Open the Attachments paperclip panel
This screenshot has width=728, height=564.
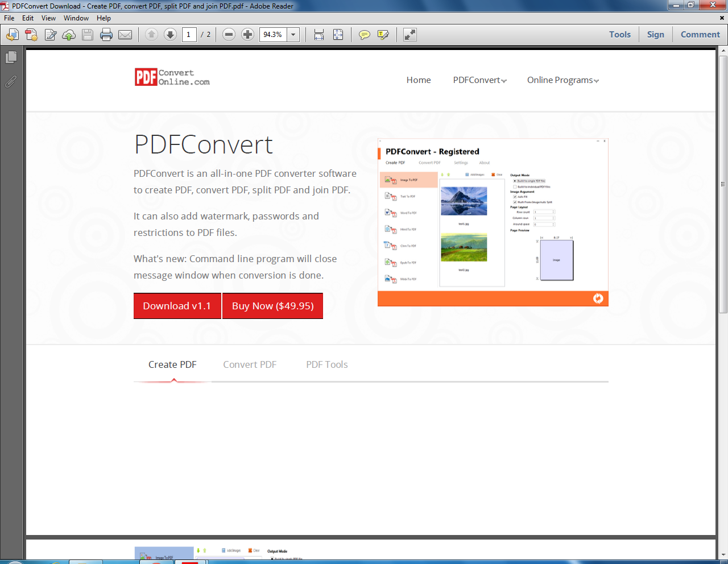[10, 81]
